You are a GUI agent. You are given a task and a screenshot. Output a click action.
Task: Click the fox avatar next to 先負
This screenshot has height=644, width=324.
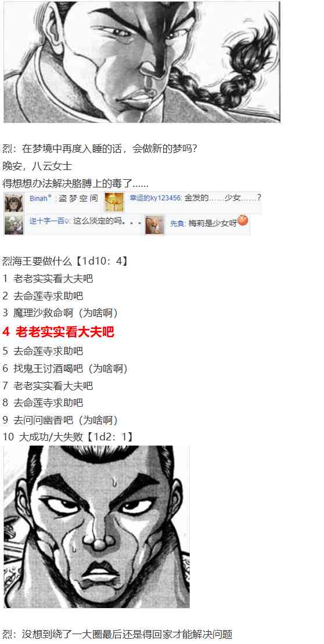pos(154,225)
